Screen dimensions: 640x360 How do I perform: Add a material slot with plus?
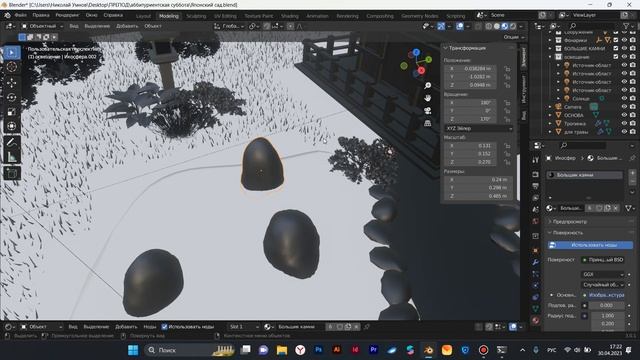632,173
